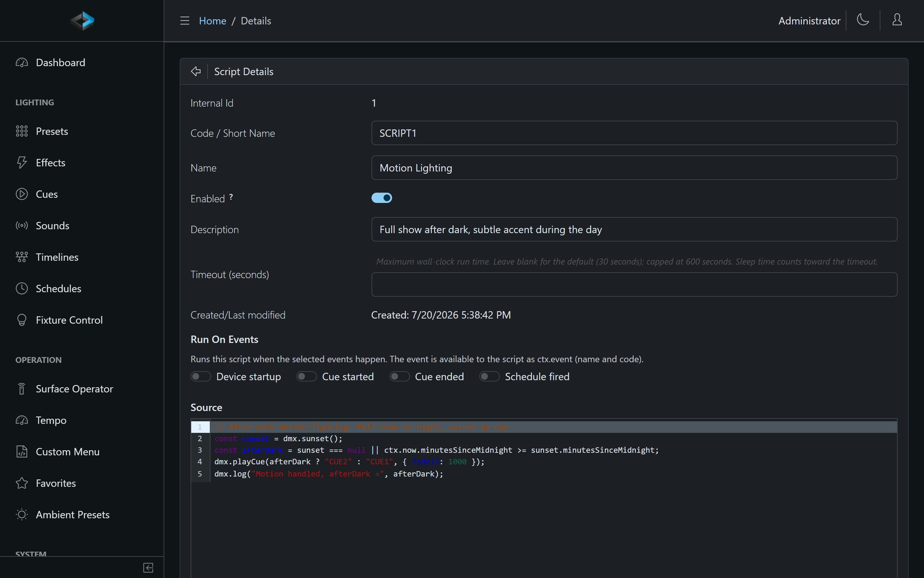The width and height of the screenshot is (924, 578).
Task: Enable the Schedule fired event toggle
Action: [490, 377]
